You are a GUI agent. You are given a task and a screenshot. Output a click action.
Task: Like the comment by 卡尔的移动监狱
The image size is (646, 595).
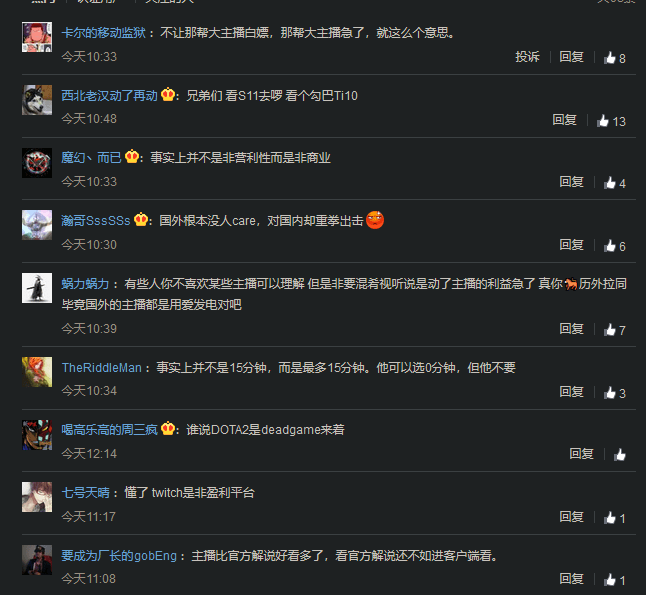(609, 58)
